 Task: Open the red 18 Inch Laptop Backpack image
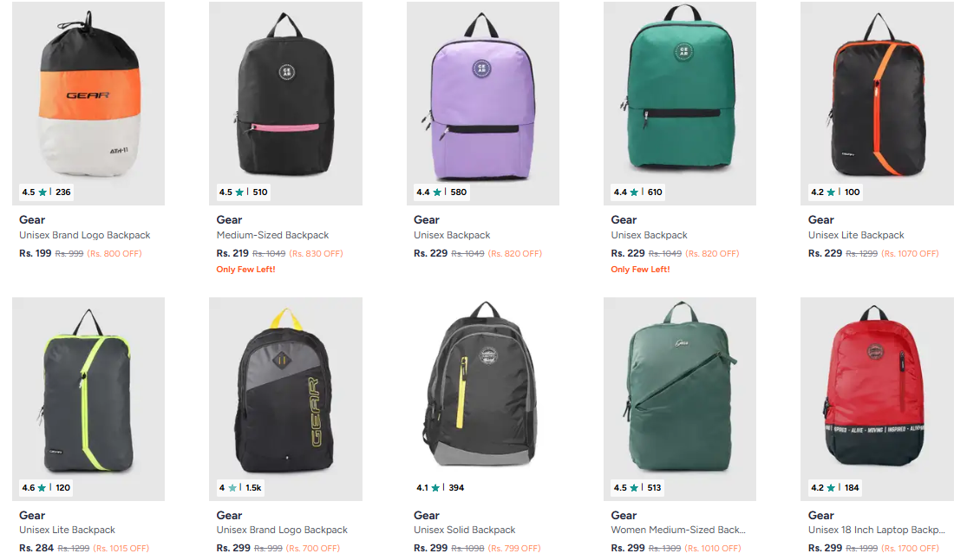(x=877, y=399)
